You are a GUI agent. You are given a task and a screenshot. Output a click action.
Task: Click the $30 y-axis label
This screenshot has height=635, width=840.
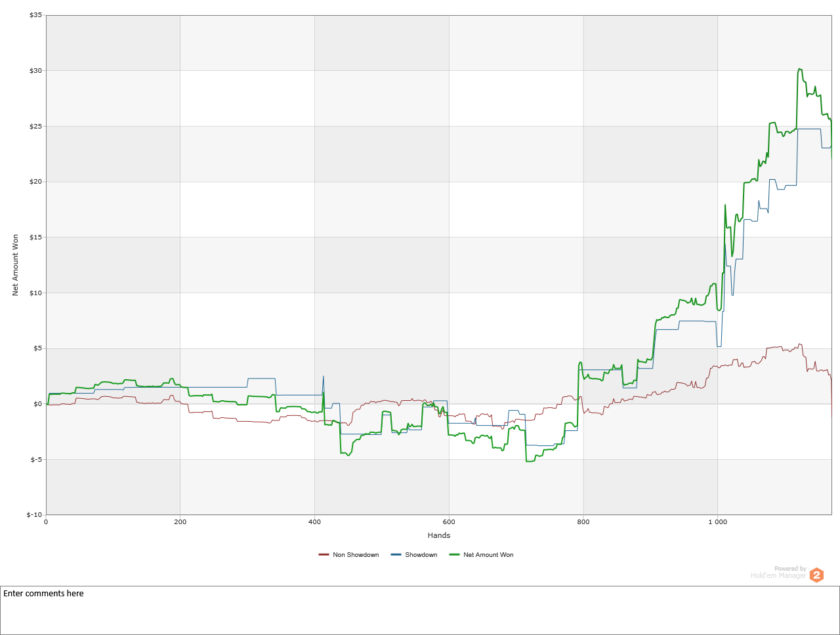[35, 71]
